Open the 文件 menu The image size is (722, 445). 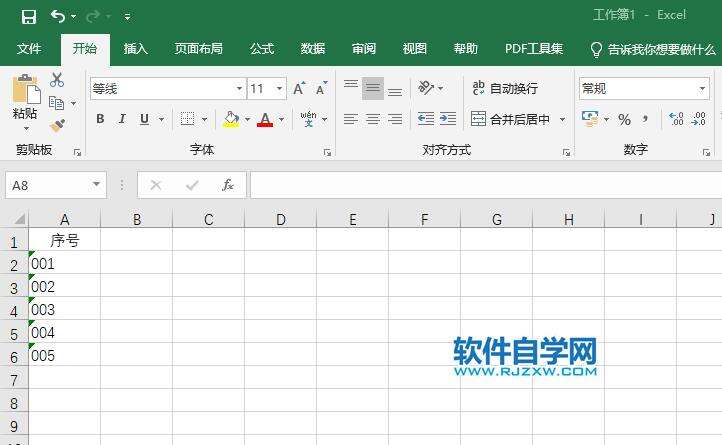[29, 48]
